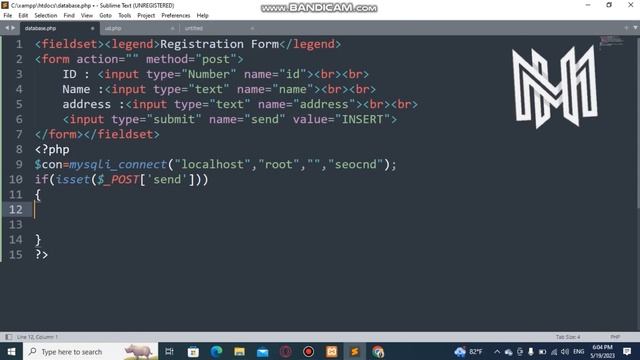Open the Bandicam recorder taskbar icon

[x=309, y=351]
